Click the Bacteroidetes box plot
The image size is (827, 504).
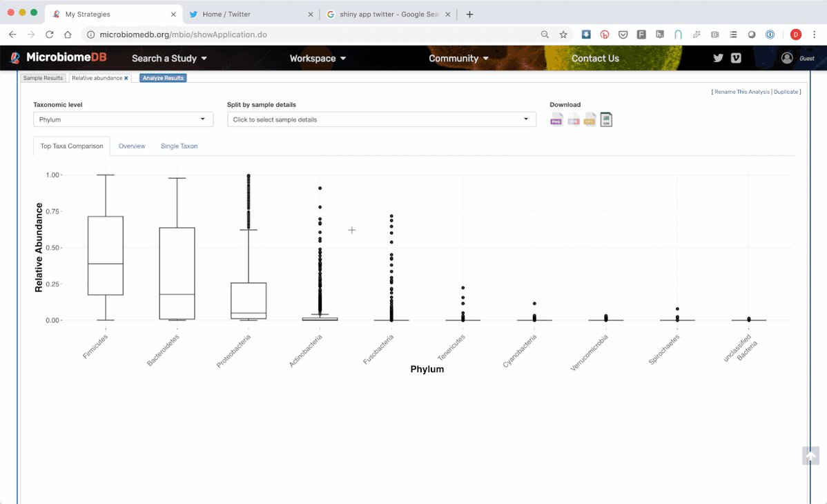point(177,273)
